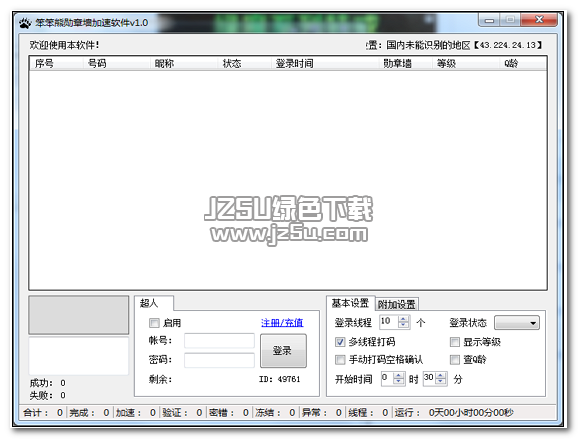578x439 pixels.
Task: Enable the 查Q龄 checkbox
Action: (455, 359)
